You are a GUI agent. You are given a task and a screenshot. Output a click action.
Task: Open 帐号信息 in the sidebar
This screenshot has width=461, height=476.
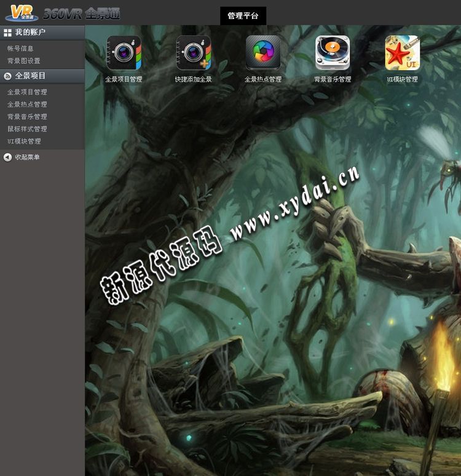tap(20, 49)
